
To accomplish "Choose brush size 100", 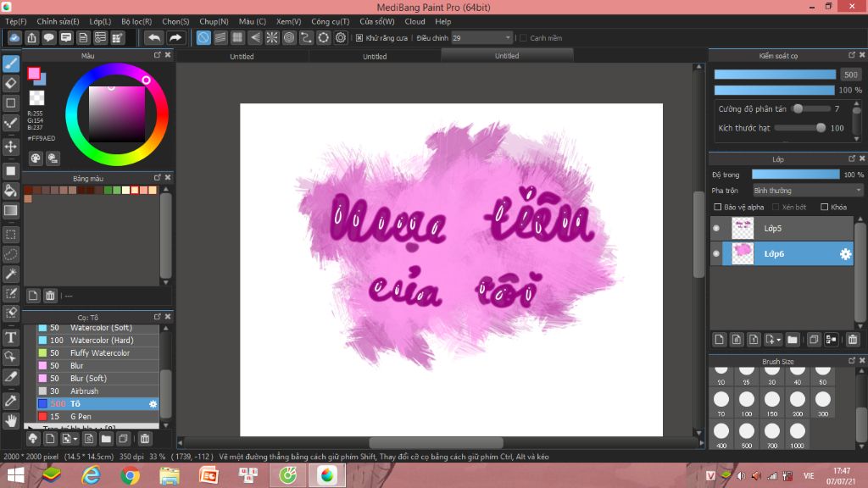I will pos(746,403).
